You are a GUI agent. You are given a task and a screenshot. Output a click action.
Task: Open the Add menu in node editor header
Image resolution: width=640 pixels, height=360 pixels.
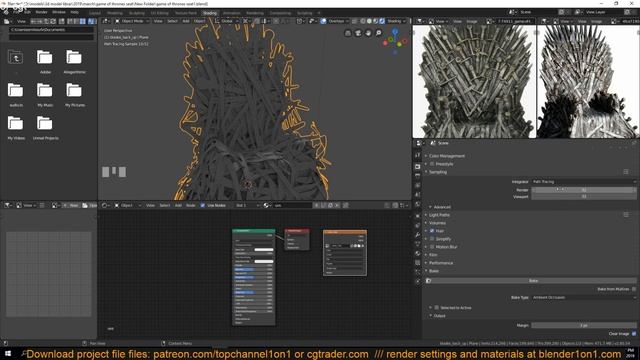178,205
